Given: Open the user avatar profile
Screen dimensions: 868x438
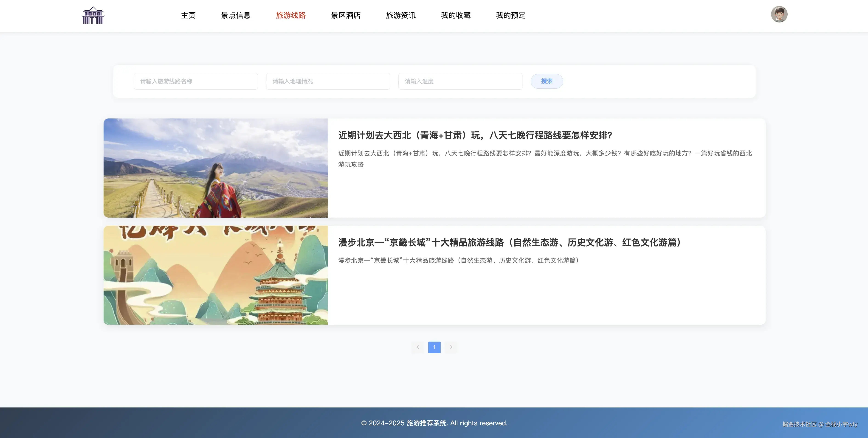Looking at the screenshot, I should coord(779,14).
